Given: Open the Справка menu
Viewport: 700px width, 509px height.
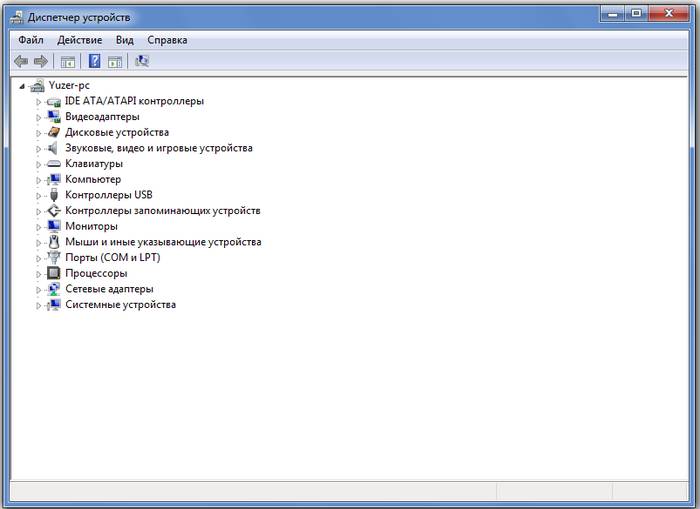Looking at the screenshot, I should (167, 40).
